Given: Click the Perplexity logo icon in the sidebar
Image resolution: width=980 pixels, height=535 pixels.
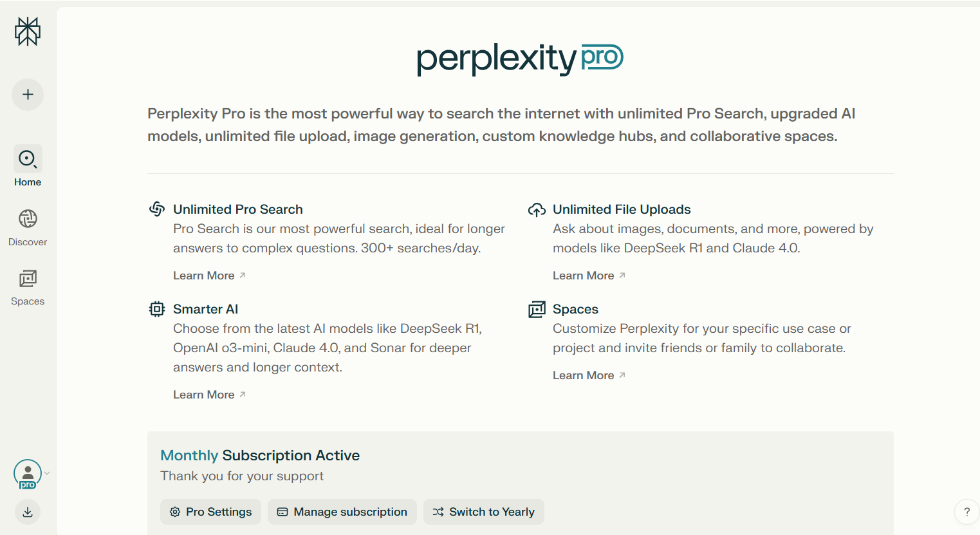Looking at the screenshot, I should (28, 31).
